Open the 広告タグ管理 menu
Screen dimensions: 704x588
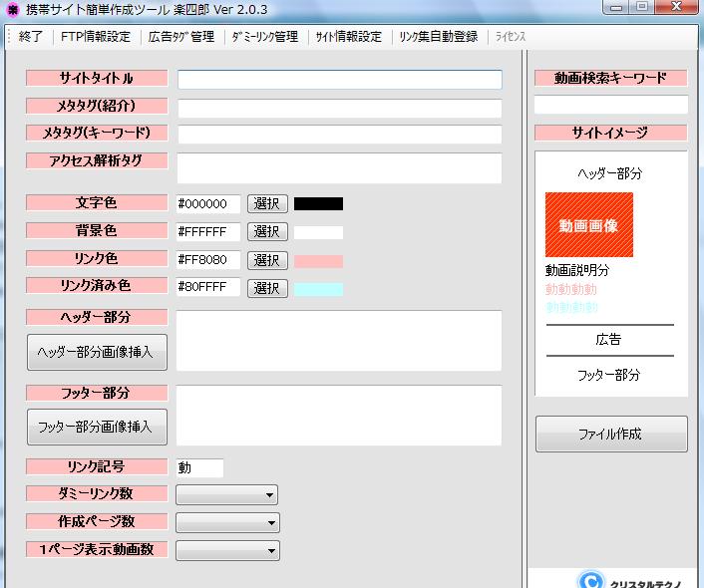pyautogui.click(x=181, y=36)
